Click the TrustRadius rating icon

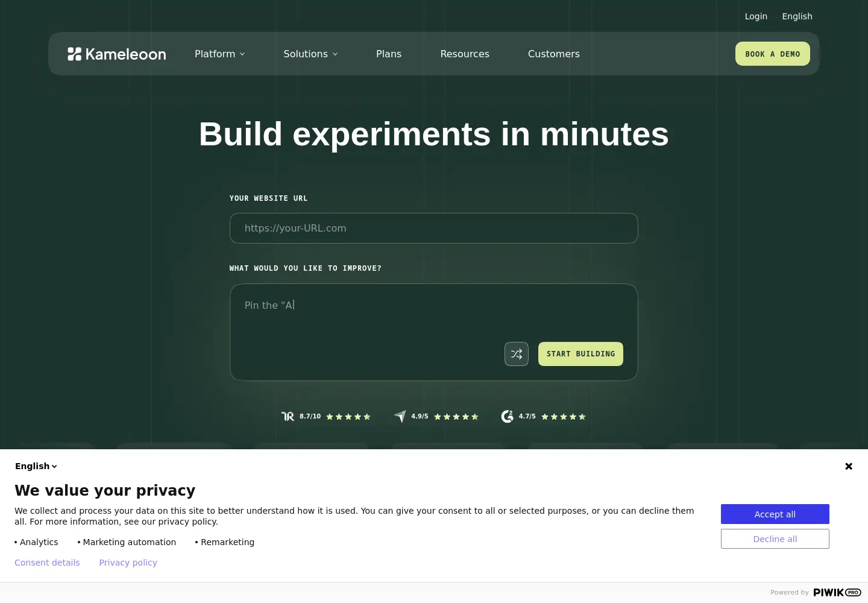click(x=288, y=417)
